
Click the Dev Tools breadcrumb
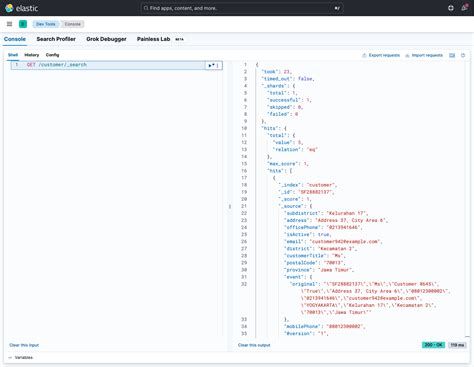(46, 24)
